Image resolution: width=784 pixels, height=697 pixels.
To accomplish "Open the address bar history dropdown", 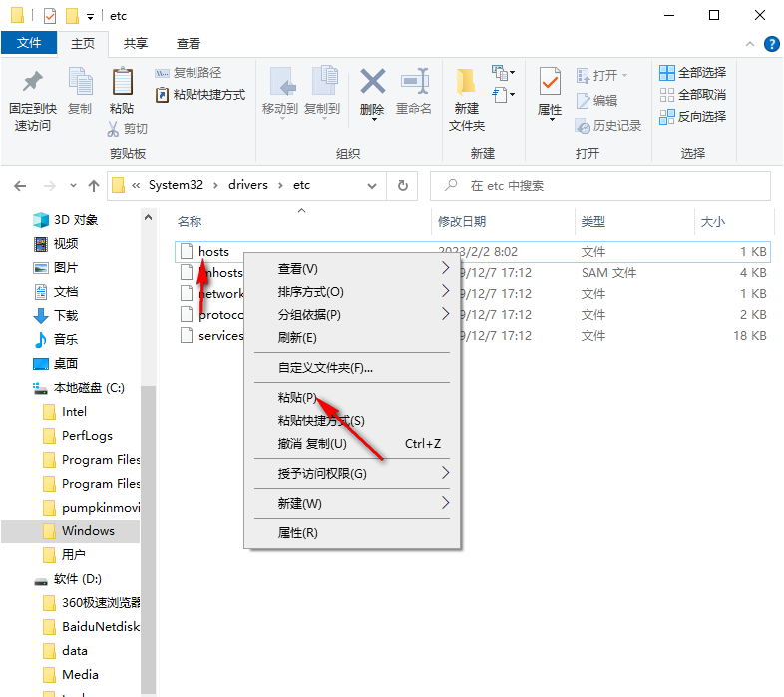I will click(x=371, y=186).
